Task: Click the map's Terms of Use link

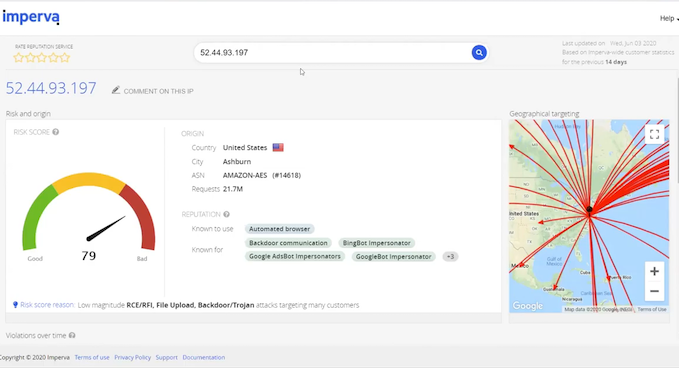Action: coord(652,309)
